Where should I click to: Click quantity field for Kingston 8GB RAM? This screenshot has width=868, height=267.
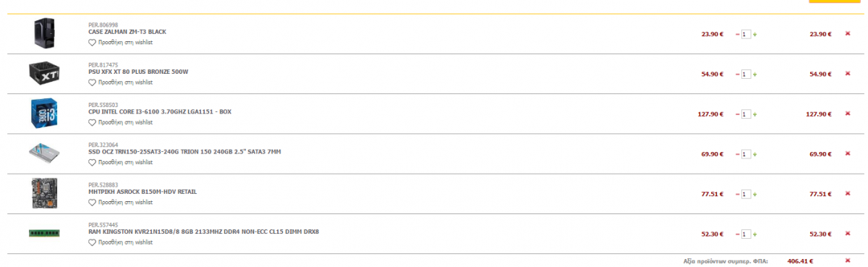click(746, 234)
